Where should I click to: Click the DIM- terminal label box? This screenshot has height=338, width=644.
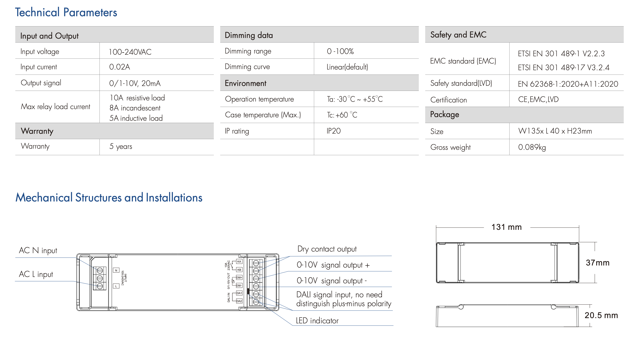[x=239, y=285]
